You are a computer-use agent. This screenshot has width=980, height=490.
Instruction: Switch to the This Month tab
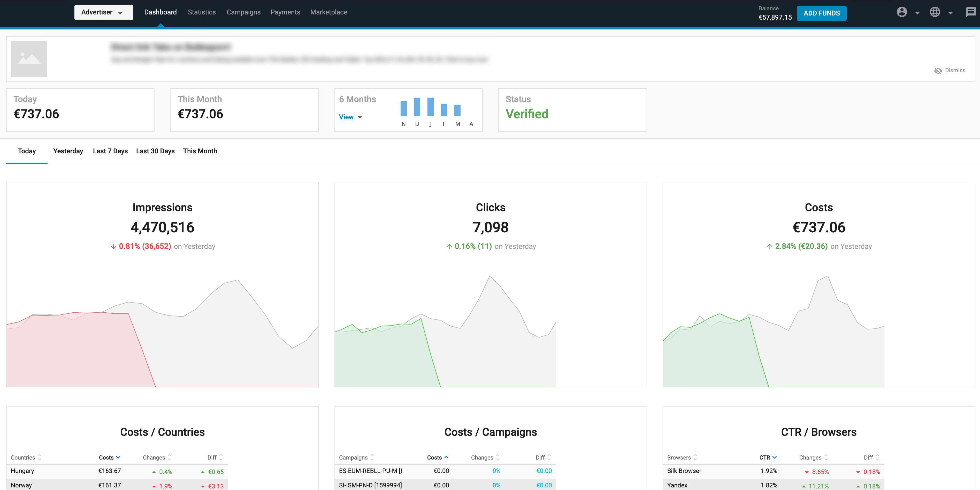200,151
